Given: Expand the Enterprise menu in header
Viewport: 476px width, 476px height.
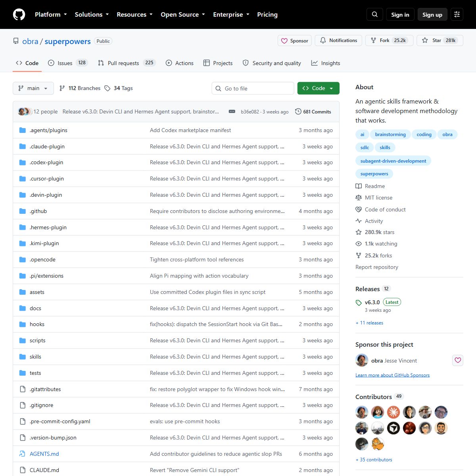Looking at the screenshot, I should point(231,14).
